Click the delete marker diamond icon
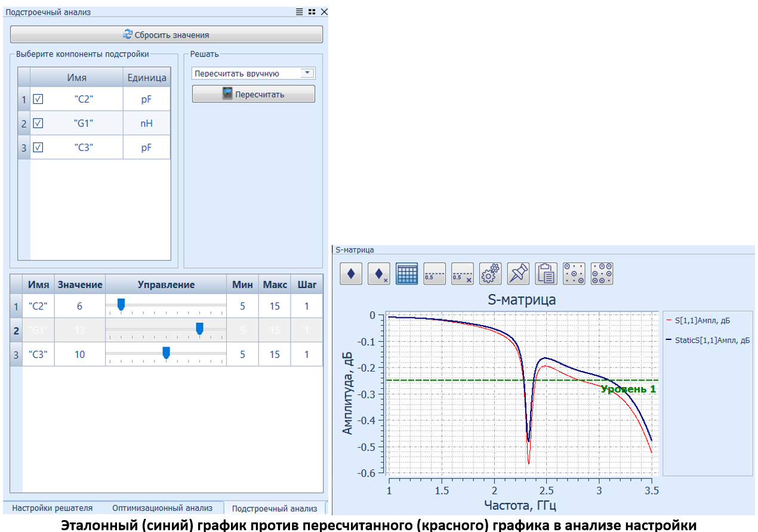This screenshot has width=758, height=532. click(379, 274)
